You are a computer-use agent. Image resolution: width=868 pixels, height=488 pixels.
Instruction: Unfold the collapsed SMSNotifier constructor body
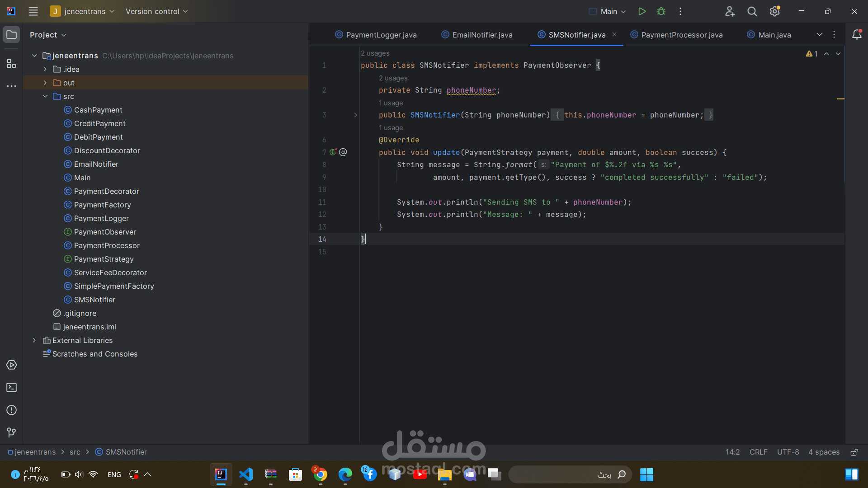[356, 115]
